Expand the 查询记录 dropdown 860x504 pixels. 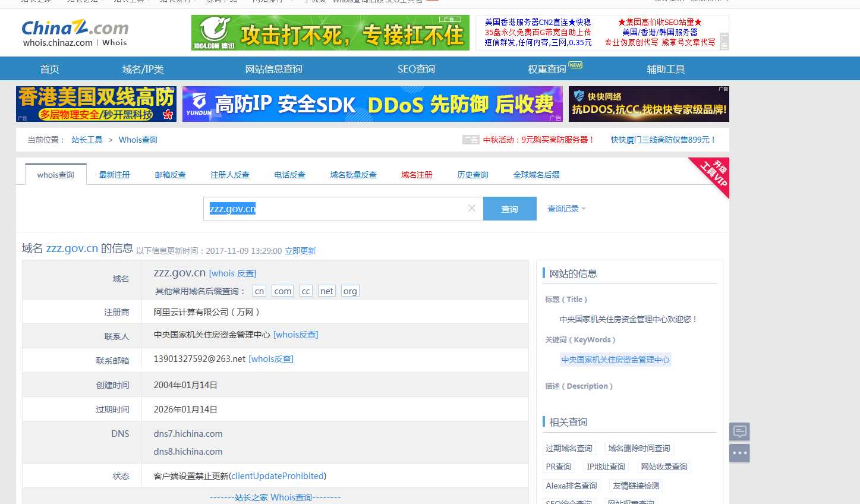[x=566, y=209]
